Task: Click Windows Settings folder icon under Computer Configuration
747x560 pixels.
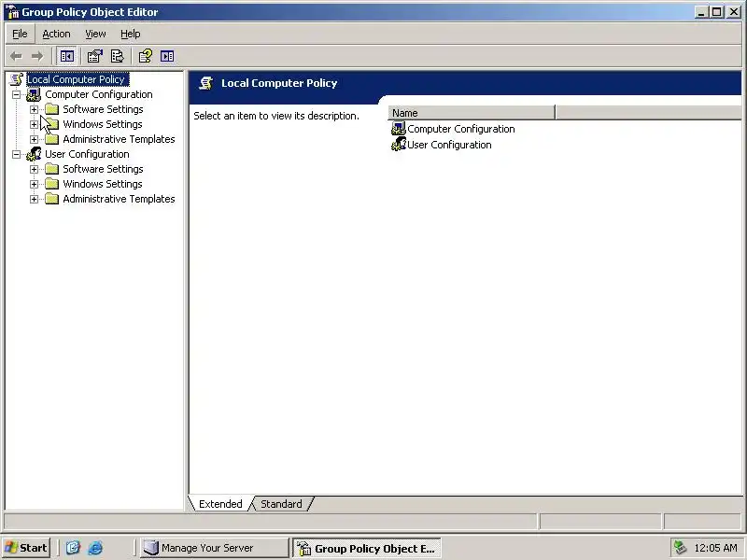Action: coord(52,124)
